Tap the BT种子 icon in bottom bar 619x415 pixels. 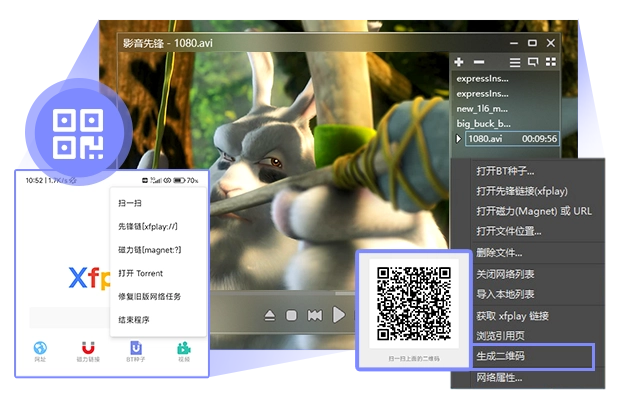(x=136, y=349)
